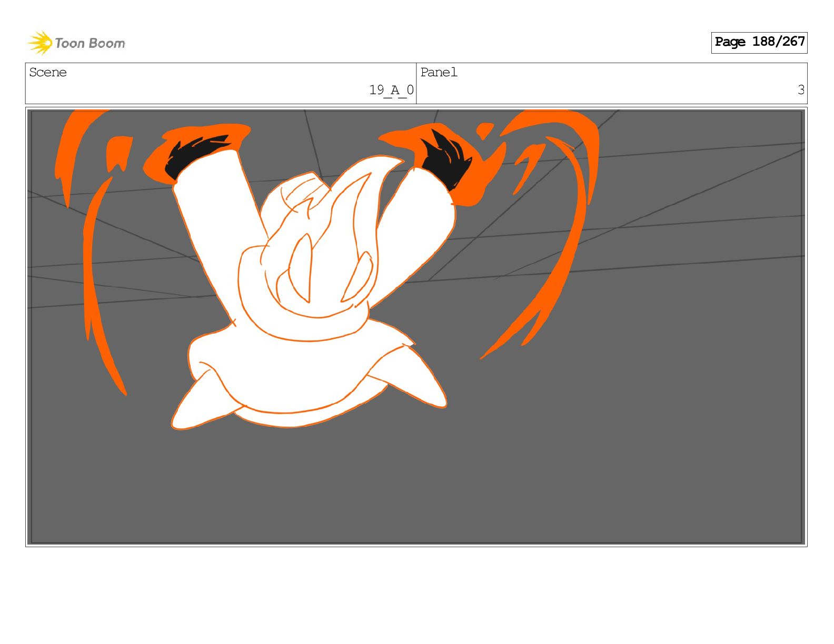This screenshot has height=644, width=834.
Task: Select the Panel label text
Action: pos(439,72)
